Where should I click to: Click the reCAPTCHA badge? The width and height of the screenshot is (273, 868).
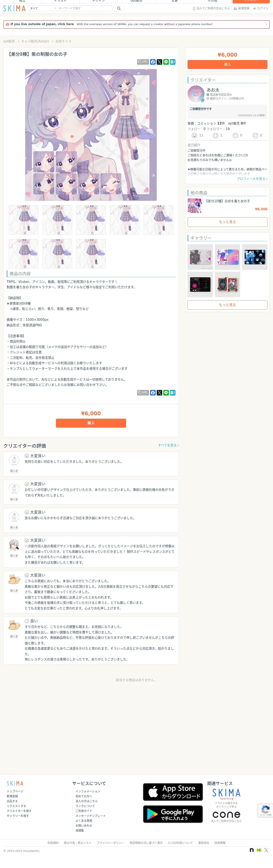266,811
